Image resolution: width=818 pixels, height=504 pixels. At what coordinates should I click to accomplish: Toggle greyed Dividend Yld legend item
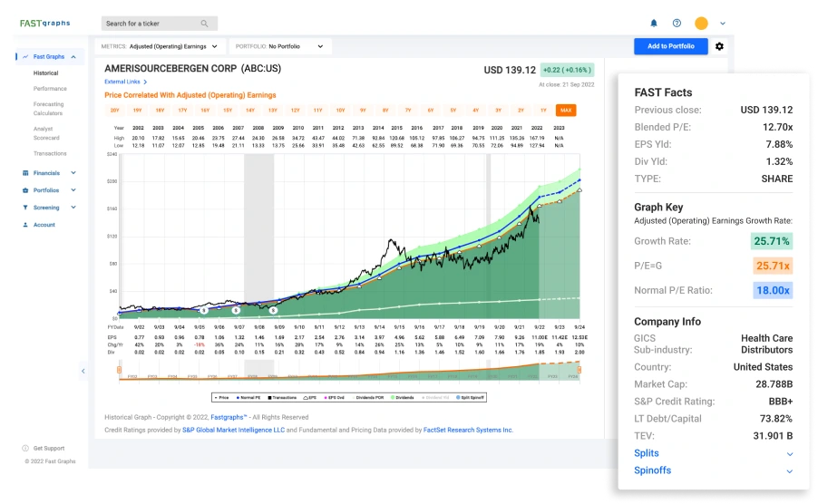(434, 398)
